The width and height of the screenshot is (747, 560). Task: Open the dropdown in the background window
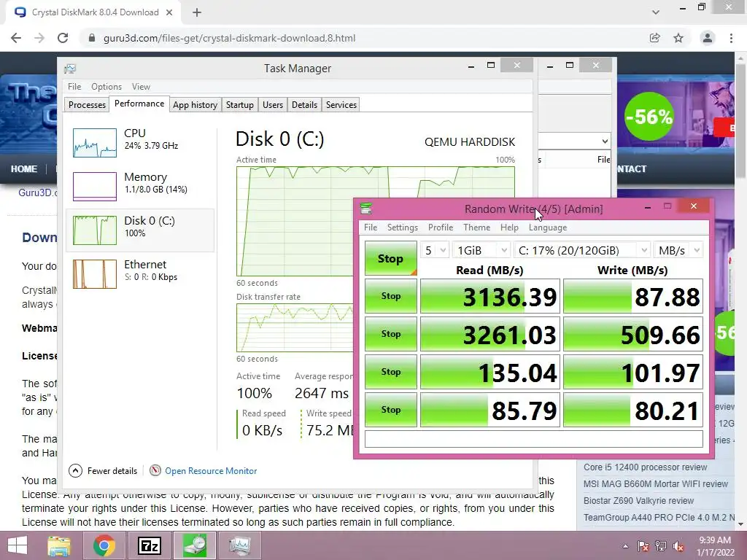click(x=605, y=141)
